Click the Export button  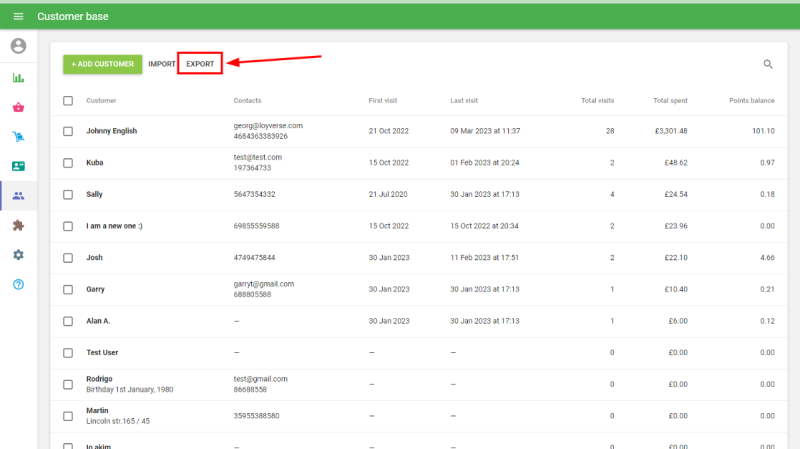coord(200,64)
